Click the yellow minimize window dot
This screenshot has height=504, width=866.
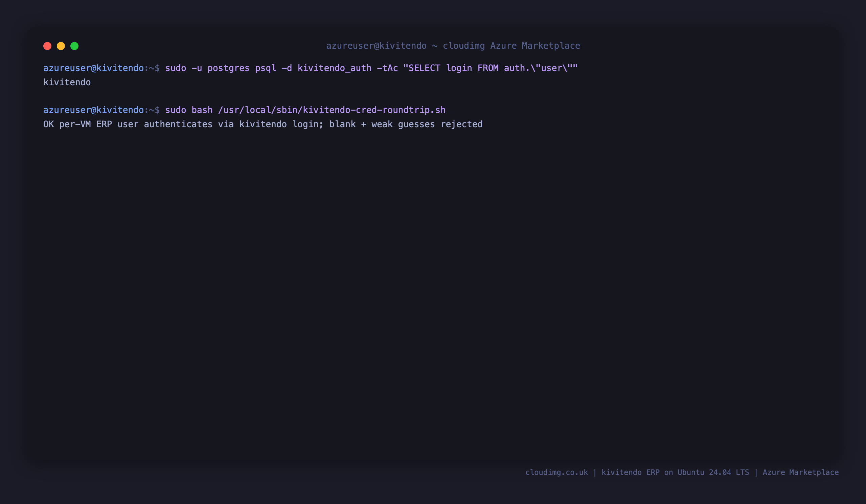[61, 46]
